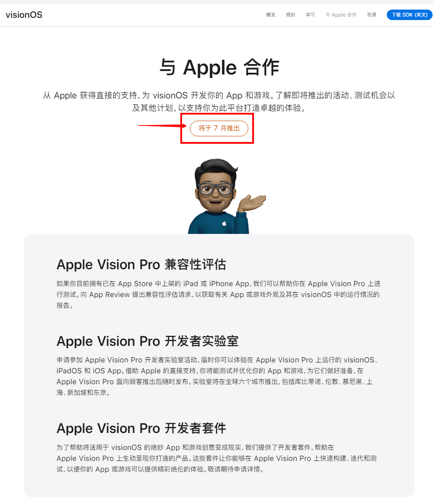433x504 pixels.
Task: Select the Apple Vision Pro 开发者套件 heading
Action: [x=142, y=428]
